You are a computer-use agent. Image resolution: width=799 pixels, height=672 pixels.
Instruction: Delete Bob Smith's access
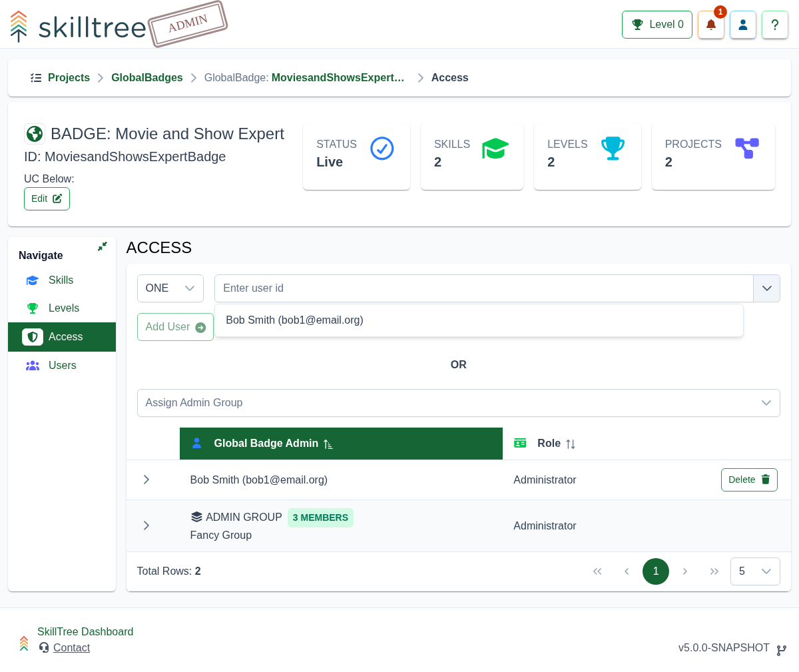click(x=749, y=480)
